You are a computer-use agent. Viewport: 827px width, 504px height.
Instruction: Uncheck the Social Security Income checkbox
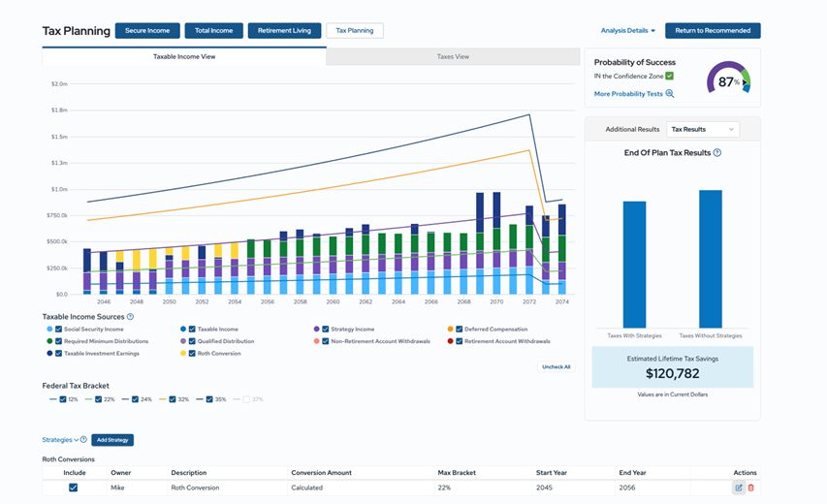(x=59, y=330)
